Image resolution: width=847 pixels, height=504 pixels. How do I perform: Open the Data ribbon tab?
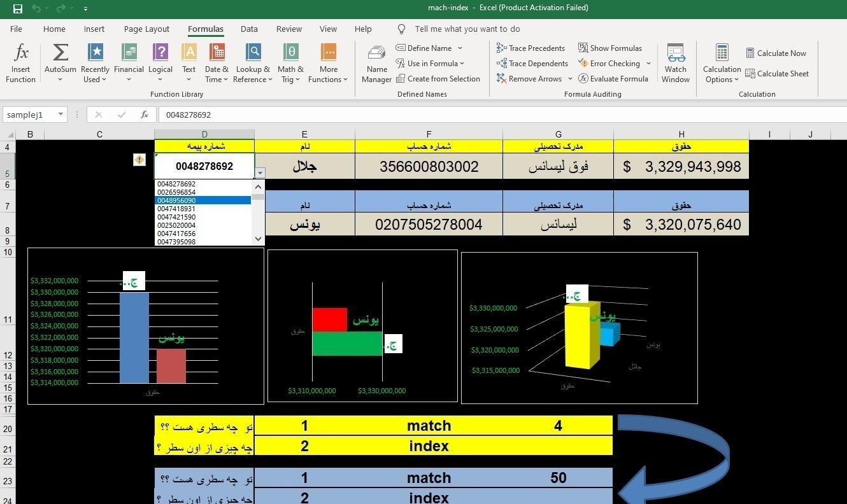(x=249, y=29)
